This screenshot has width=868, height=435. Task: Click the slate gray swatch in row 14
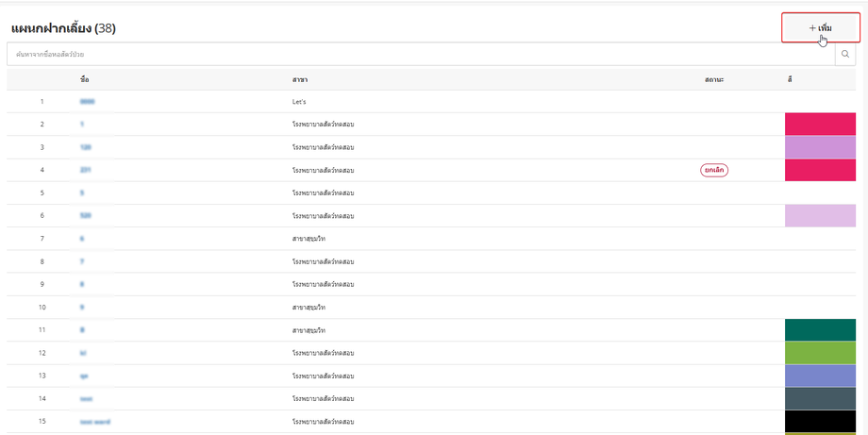[820, 398]
